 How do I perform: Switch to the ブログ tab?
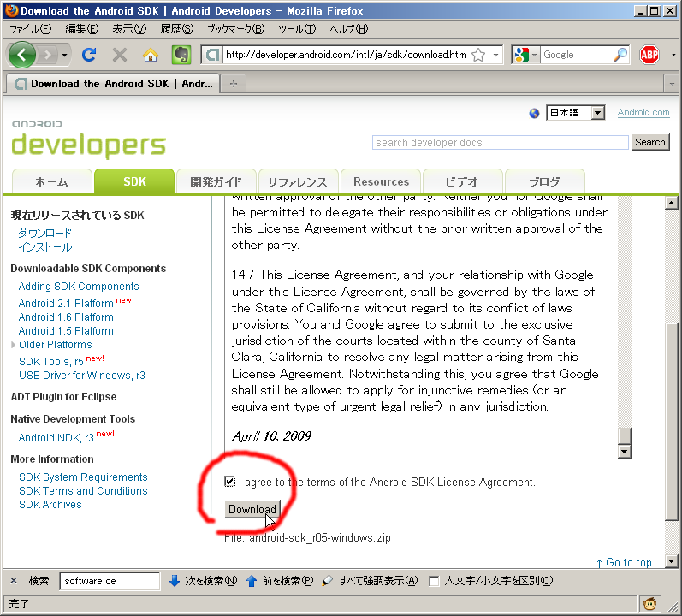[x=544, y=181]
